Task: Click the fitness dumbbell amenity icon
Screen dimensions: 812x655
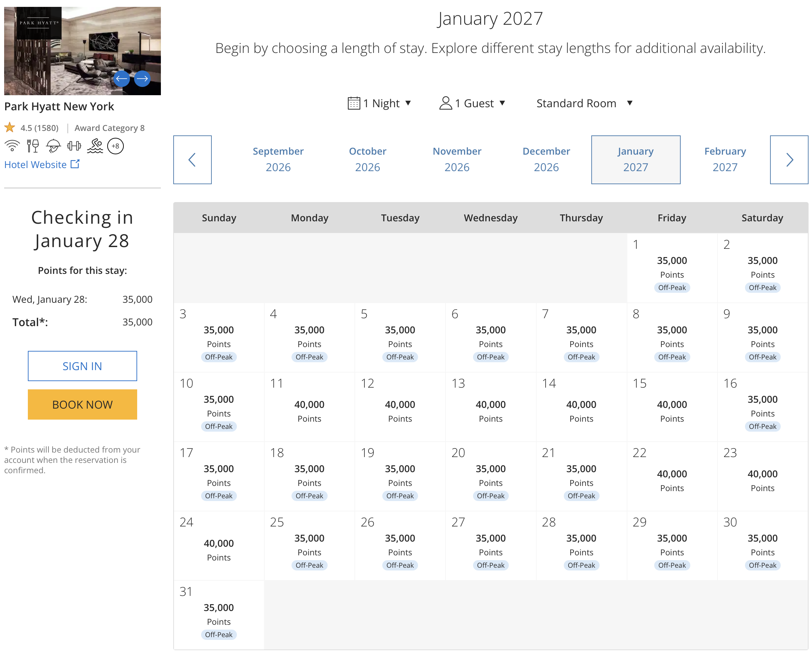Action: click(74, 146)
